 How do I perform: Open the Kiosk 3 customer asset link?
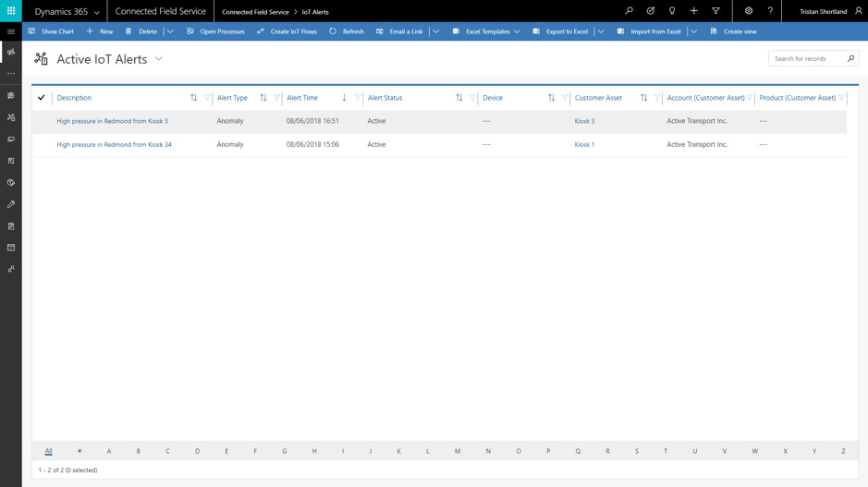click(584, 121)
